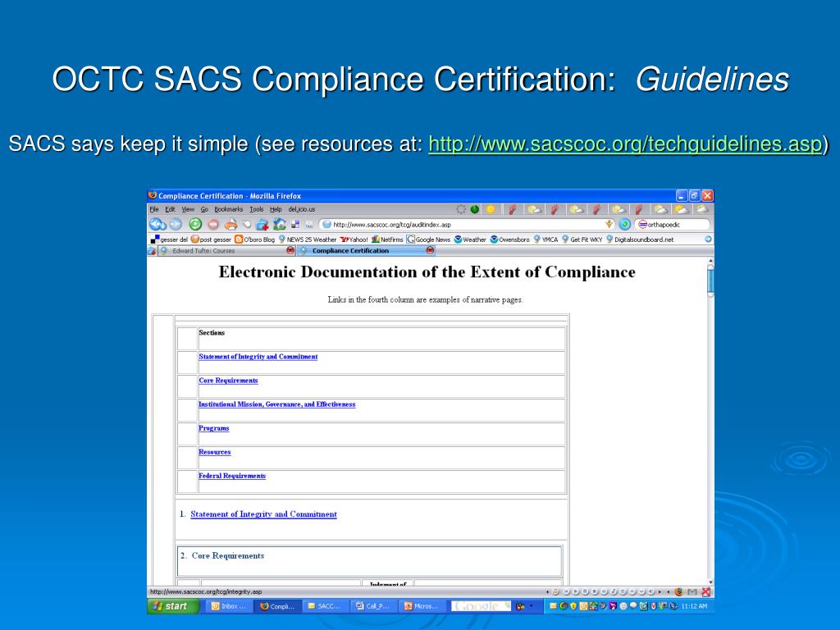Open Statement of Integrity and Commitment section link
Screen dimensions: 840x630
coord(258,357)
